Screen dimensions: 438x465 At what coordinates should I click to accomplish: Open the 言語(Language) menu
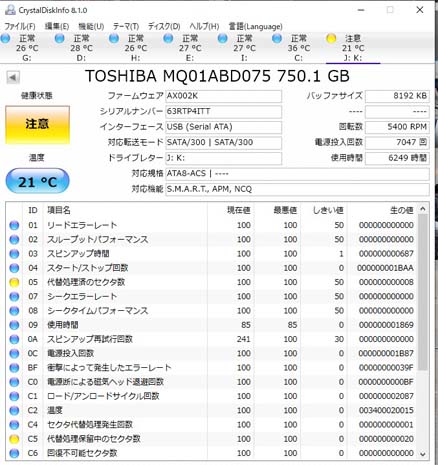tap(256, 26)
